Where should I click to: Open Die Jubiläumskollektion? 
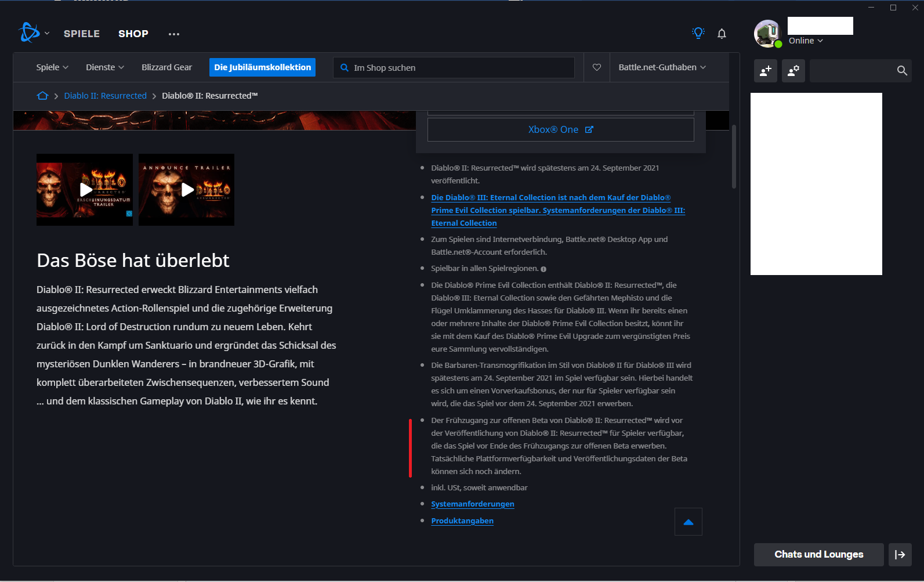(262, 67)
